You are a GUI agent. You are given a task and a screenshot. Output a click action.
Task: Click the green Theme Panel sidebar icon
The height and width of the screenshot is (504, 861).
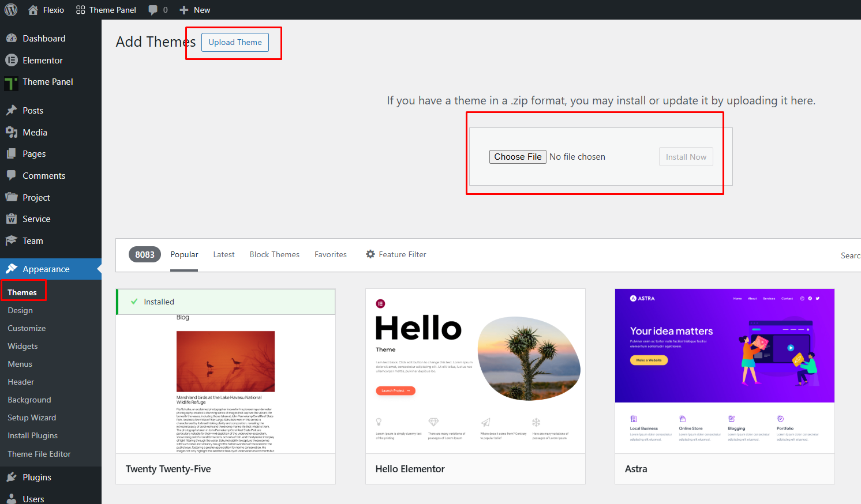(11, 83)
